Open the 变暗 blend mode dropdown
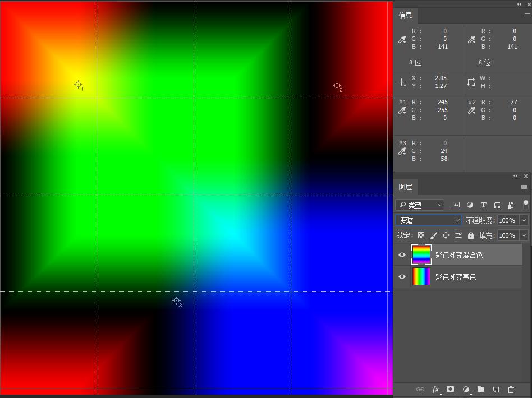Viewport: 532px width, 398px height. (428, 220)
